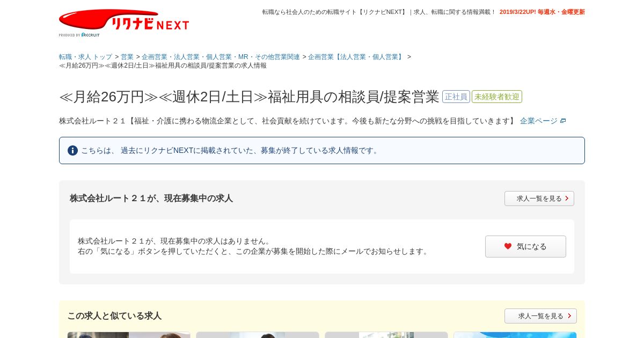This screenshot has width=644, height=338.
Task: Click the heart icon in 気になる button
Action: (x=508, y=246)
